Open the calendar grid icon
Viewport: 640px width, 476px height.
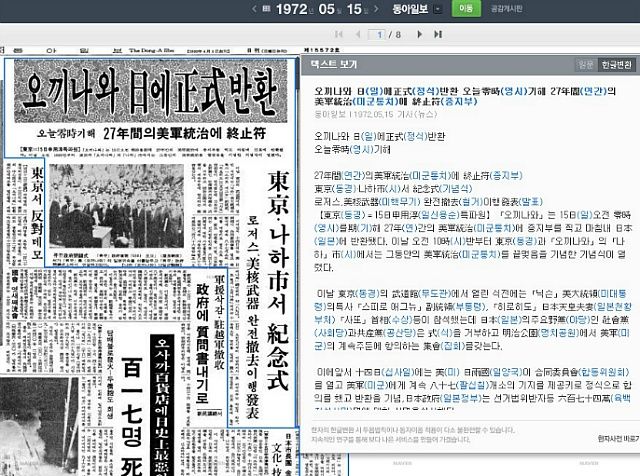pyautogui.click(x=266, y=9)
